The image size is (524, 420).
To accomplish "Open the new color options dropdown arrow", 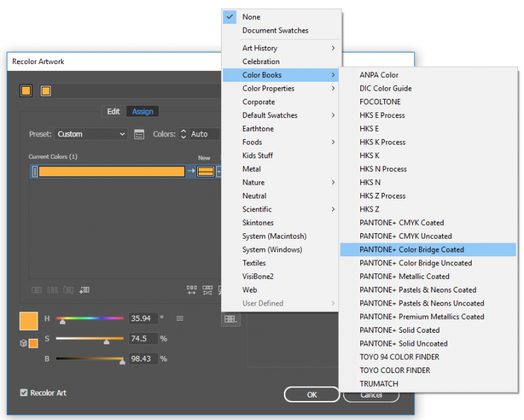I will (x=218, y=172).
